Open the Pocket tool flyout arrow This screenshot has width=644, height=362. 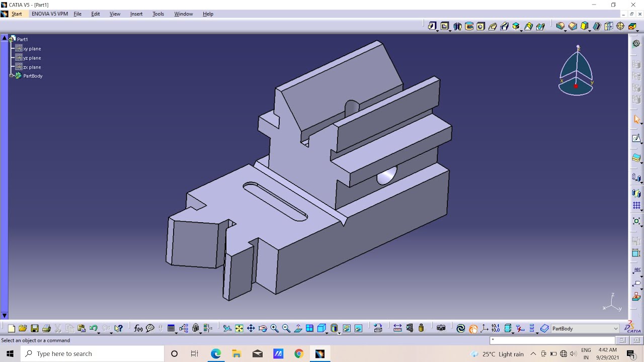point(450,31)
